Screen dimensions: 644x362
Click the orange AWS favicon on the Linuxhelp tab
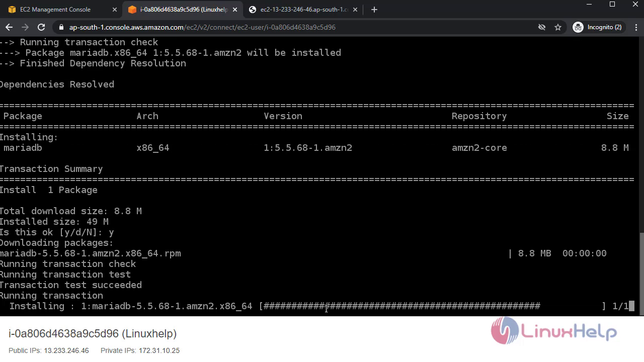(x=132, y=10)
